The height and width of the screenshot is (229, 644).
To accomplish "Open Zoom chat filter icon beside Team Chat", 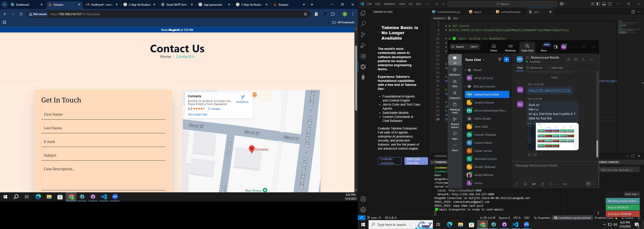I will click(500, 60).
